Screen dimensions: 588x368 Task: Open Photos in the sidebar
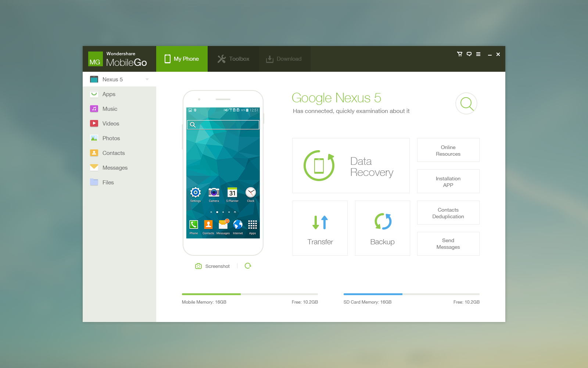pos(119,138)
